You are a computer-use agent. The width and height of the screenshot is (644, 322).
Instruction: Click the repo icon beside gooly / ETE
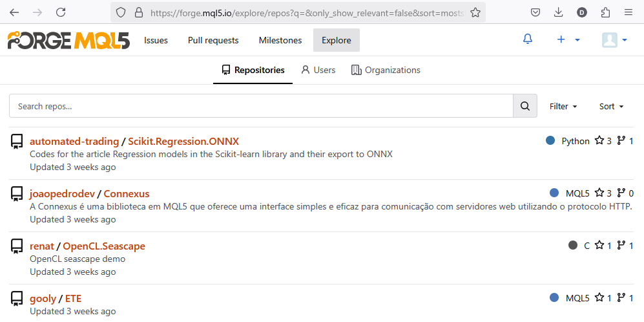tap(16, 298)
